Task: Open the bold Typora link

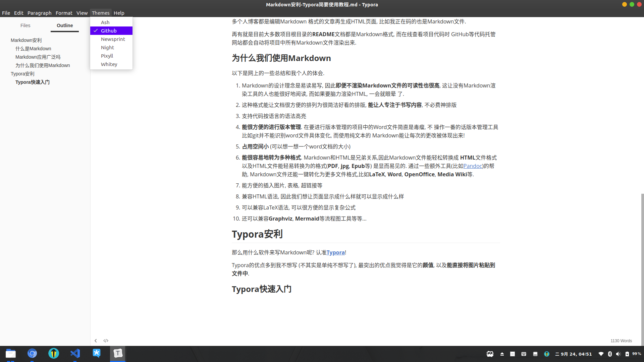Action: [335, 252]
